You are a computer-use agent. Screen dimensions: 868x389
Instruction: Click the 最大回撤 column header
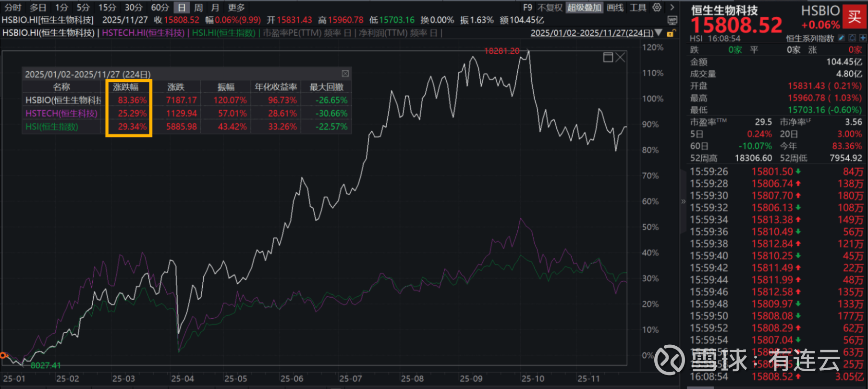[x=327, y=87]
